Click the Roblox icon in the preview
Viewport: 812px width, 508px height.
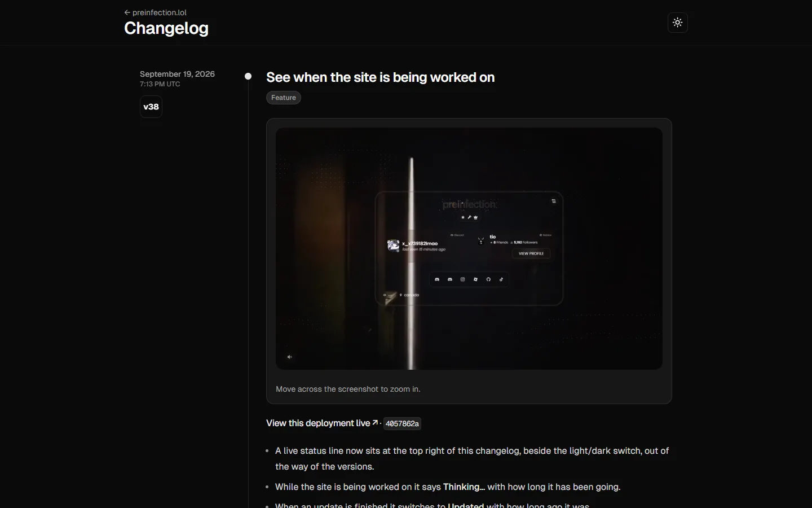[475, 279]
